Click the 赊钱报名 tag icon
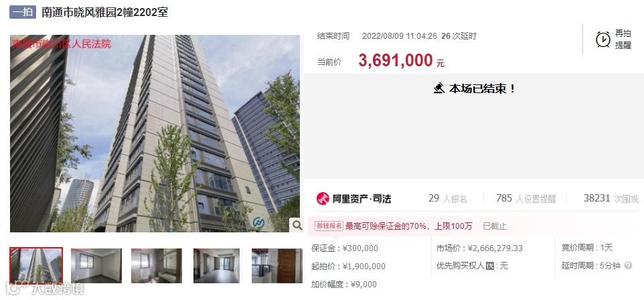The width and height of the screenshot is (644, 300). click(x=329, y=226)
